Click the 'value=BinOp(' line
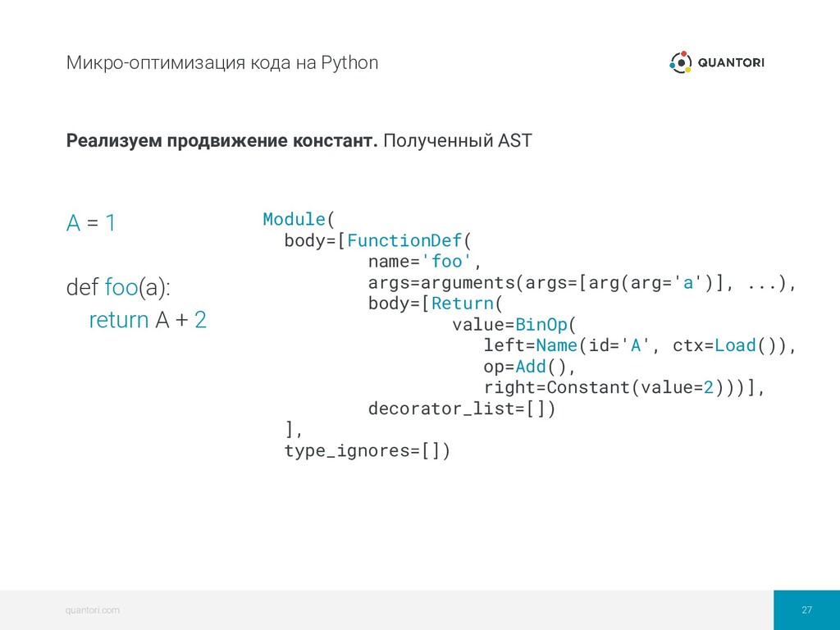 (514, 325)
